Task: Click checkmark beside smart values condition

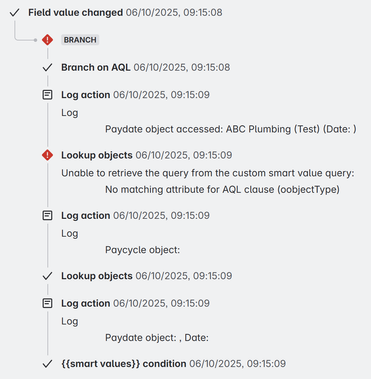Action: (x=48, y=364)
